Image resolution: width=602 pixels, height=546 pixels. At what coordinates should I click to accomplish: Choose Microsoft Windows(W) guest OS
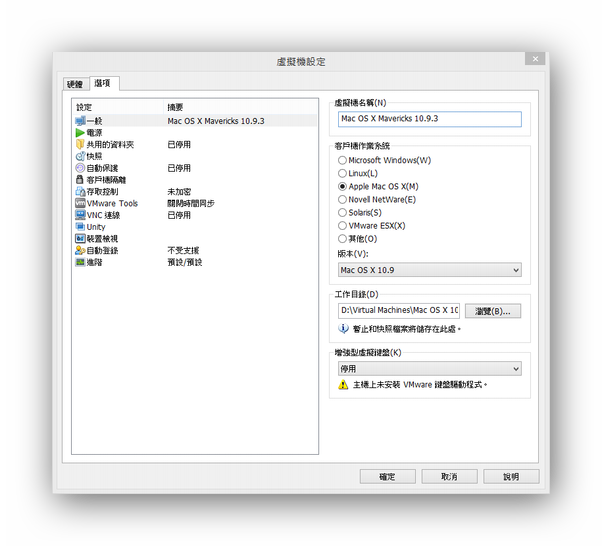point(385,160)
